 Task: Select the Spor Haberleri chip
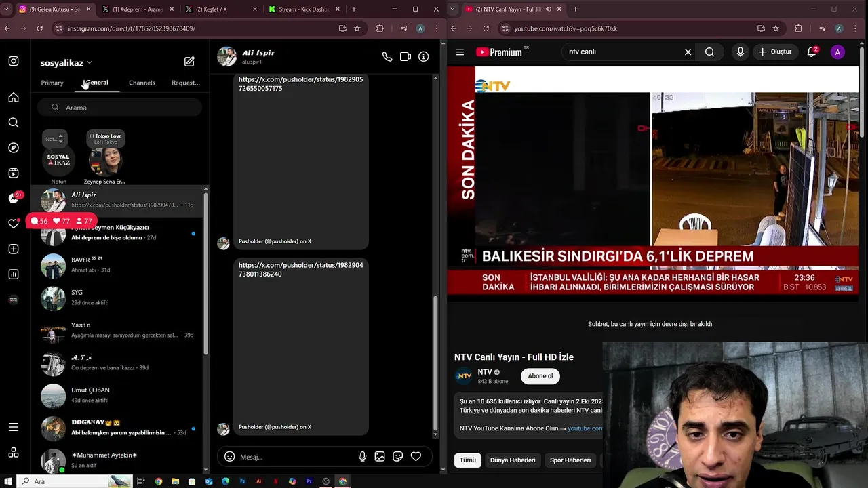click(570, 460)
